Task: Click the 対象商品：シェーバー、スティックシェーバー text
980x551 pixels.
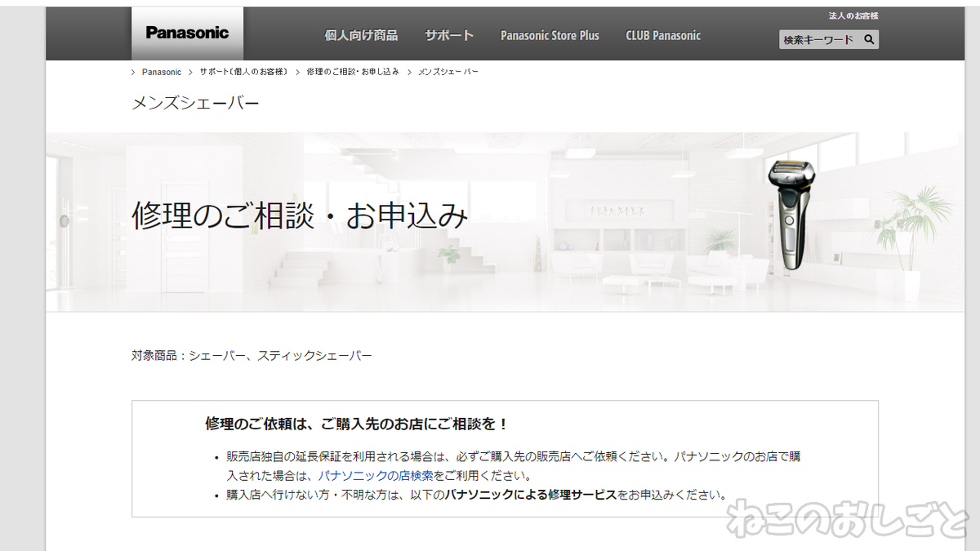Action: [252, 356]
